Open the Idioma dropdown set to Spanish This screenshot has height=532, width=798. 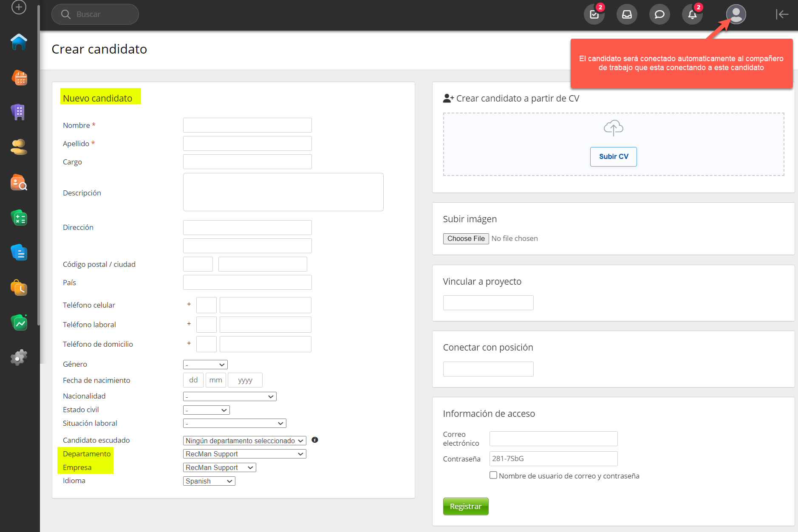(209, 481)
